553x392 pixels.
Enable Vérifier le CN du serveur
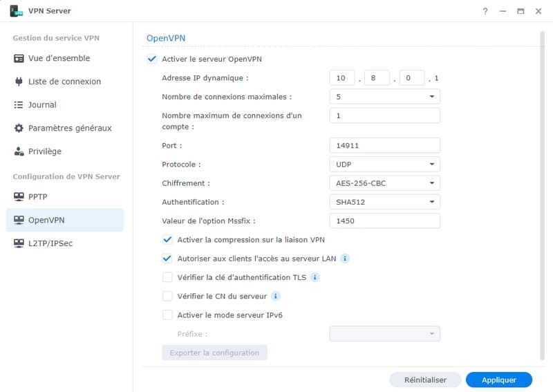tap(167, 296)
